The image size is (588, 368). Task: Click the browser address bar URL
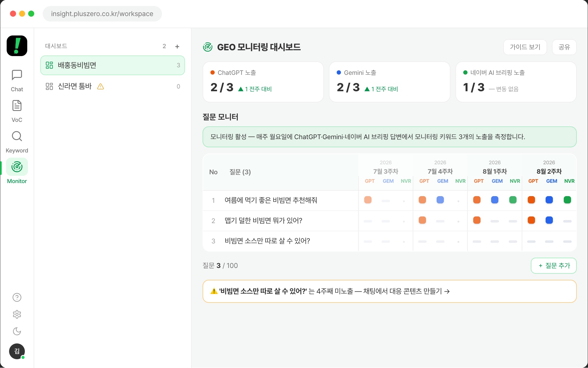(102, 14)
